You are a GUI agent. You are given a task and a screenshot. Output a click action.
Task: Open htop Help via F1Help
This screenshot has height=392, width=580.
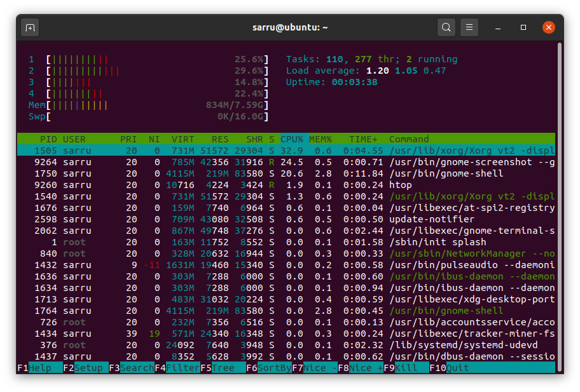(35, 367)
